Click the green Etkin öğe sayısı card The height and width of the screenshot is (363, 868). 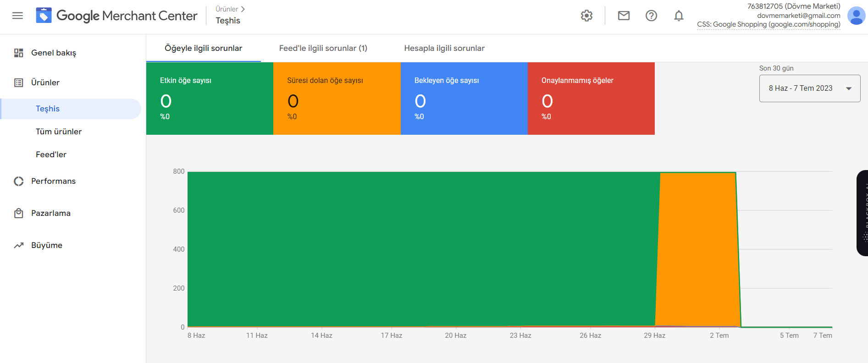point(210,99)
